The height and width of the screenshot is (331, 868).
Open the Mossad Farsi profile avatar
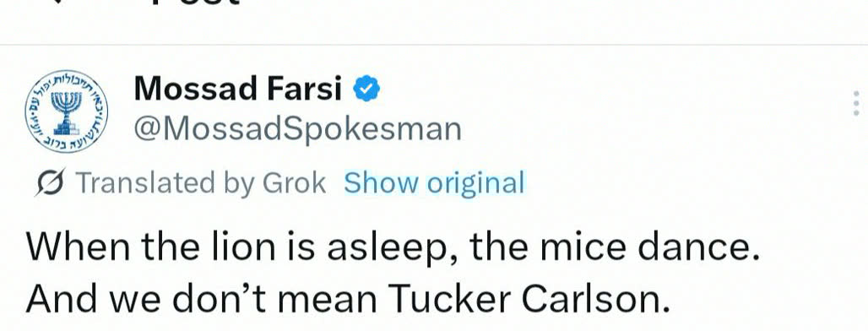[x=67, y=111]
